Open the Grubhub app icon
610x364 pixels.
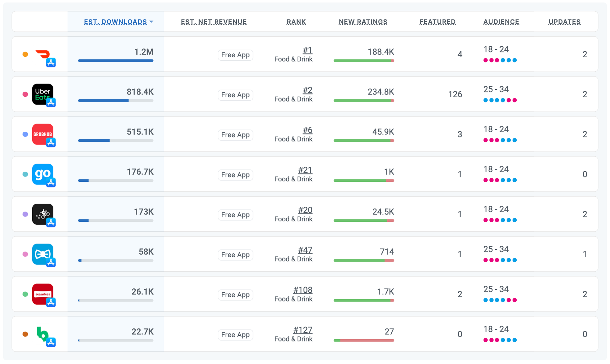(x=43, y=134)
